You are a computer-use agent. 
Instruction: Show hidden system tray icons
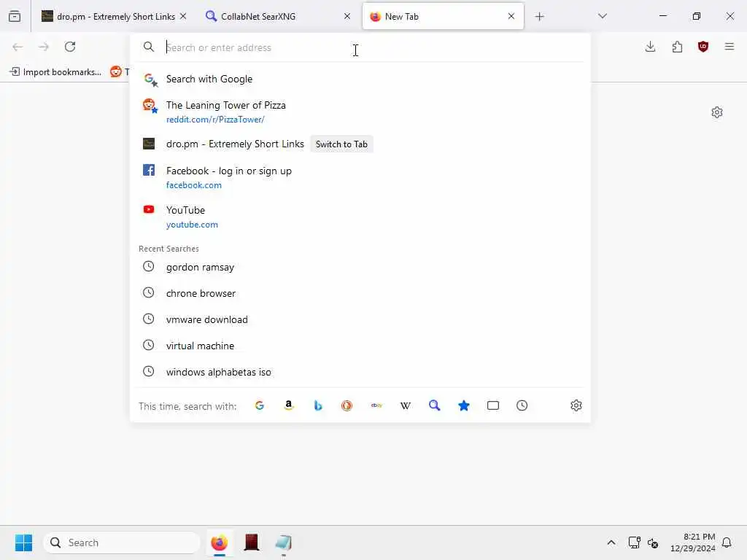611,542
